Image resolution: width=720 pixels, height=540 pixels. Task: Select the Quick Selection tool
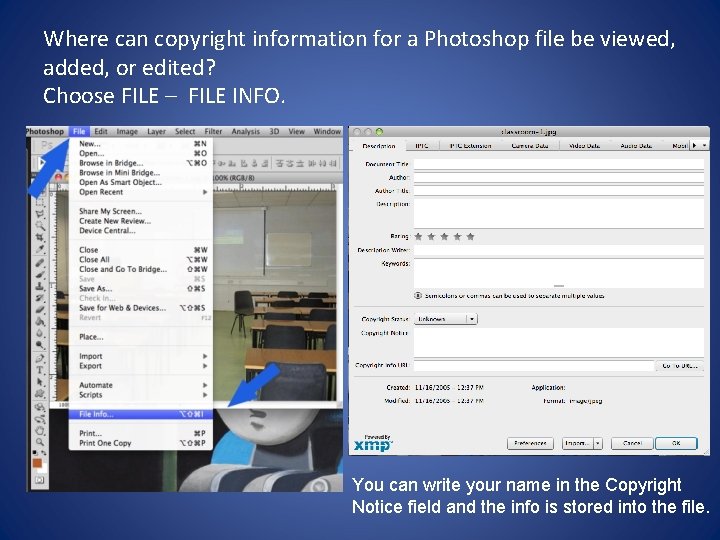tap(40, 225)
